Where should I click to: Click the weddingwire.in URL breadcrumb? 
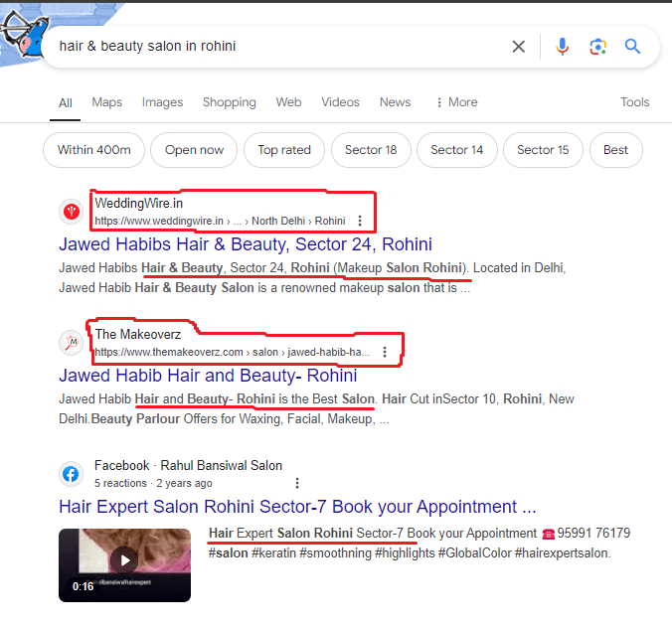coord(220,221)
